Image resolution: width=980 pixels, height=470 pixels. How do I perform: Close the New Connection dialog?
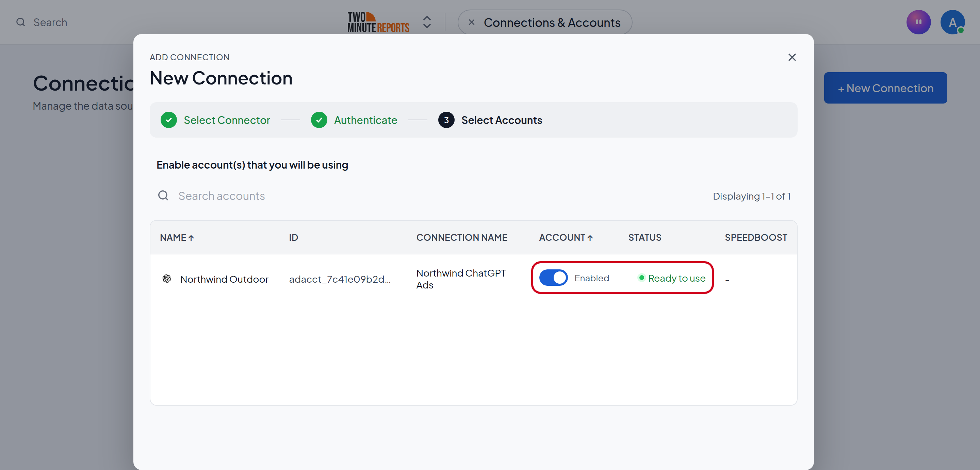click(792, 57)
